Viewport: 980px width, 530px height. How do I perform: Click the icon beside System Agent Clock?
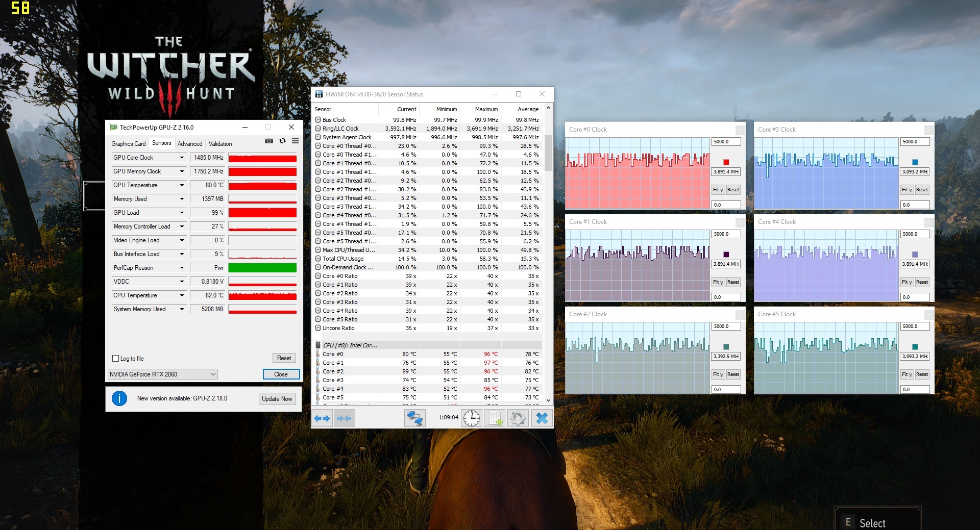point(318,137)
